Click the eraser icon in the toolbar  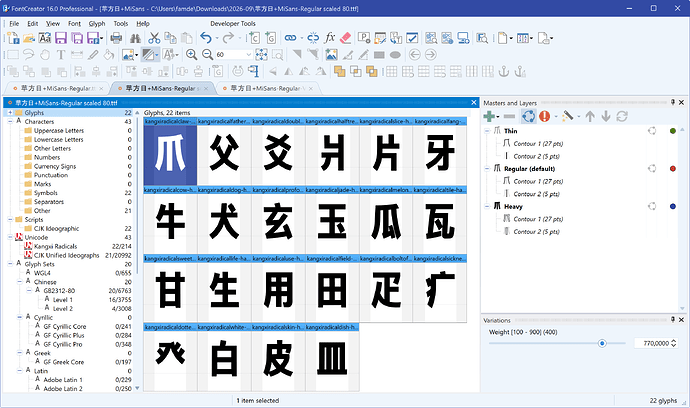pos(346,38)
